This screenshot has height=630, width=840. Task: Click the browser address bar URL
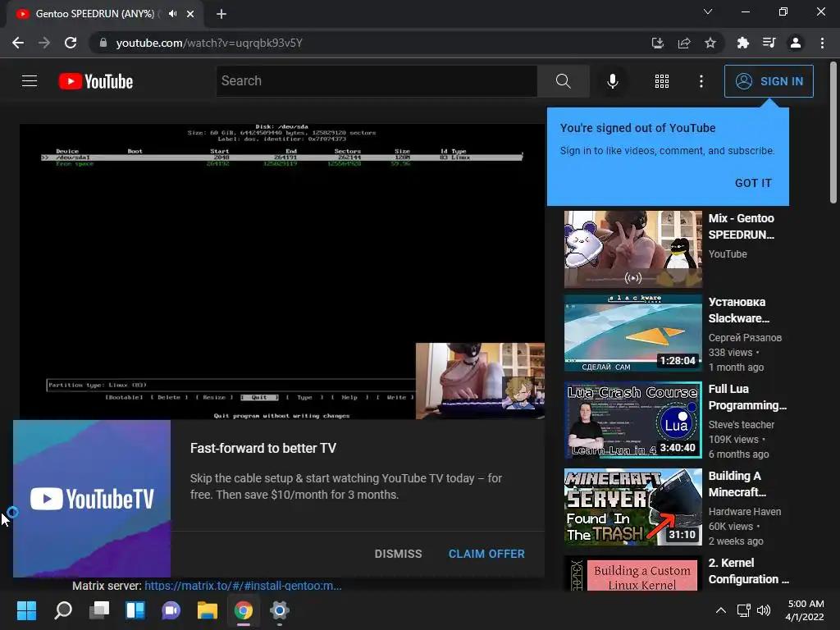tap(209, 43)
